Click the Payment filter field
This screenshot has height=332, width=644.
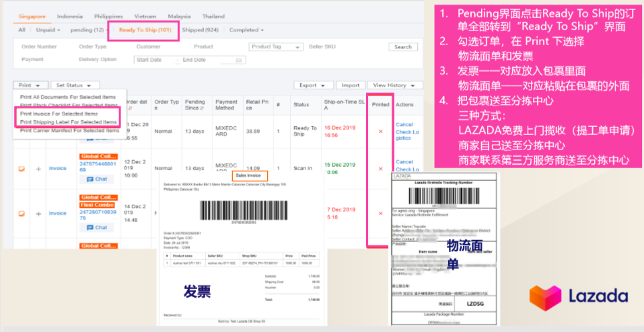[32, 60]
